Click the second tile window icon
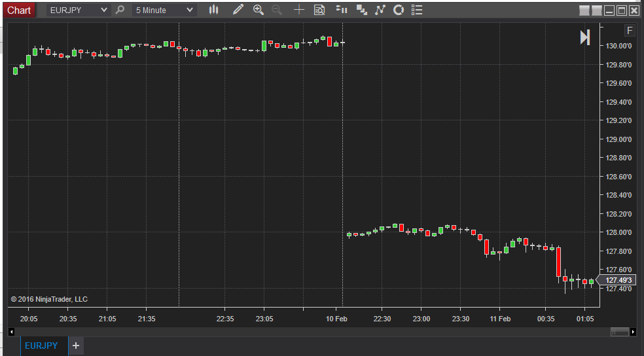The image size is (644, 356). pyautogui.click(x=596, y=10)
